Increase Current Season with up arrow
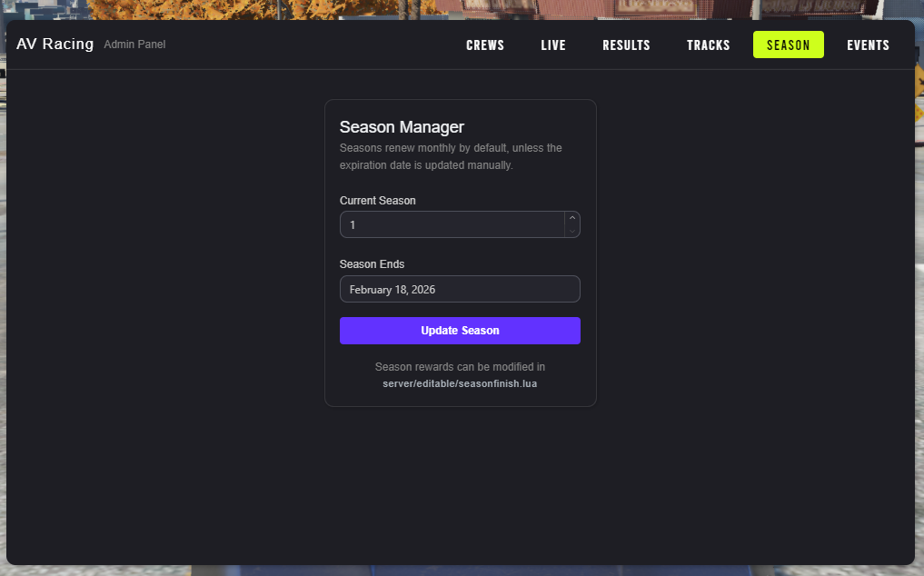Screen dimensions: 924x576 pos(571,218)
